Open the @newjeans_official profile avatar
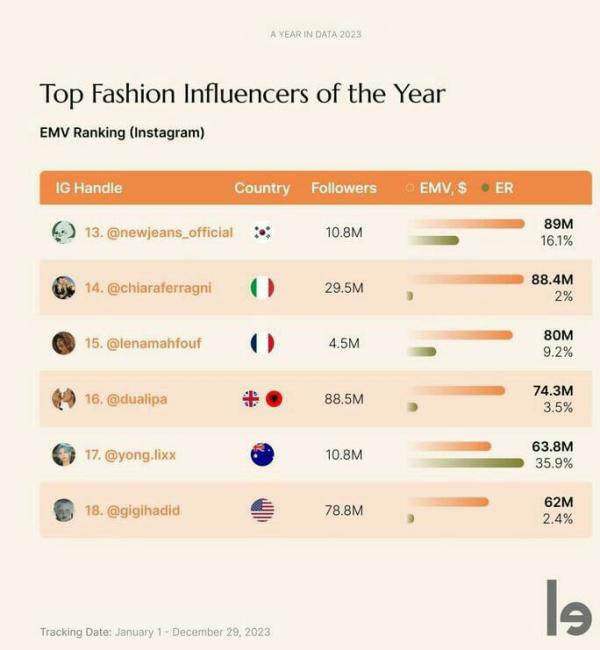600x650 pixels. pos(63,232)
